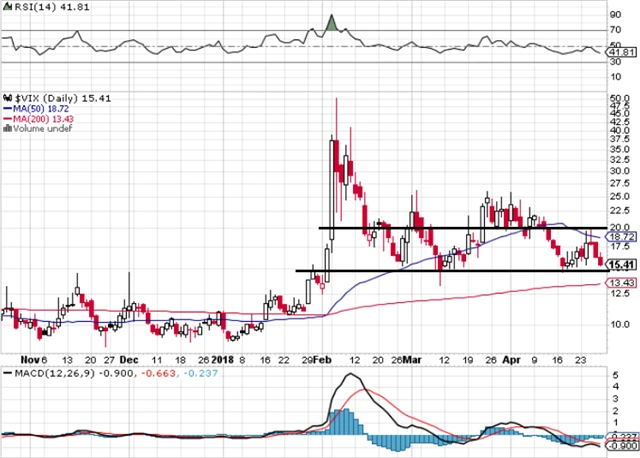Viewport: 640px width, 458px height.
Task: Click the 18.72 MA(50) price tag on axis
Action: (x=622, y=238)
